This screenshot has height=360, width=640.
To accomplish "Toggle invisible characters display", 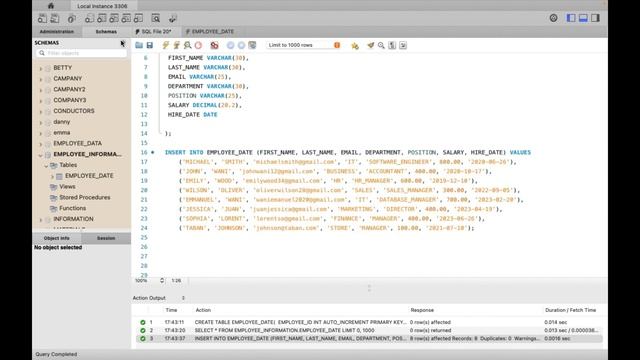I will [x=392, y=45].
